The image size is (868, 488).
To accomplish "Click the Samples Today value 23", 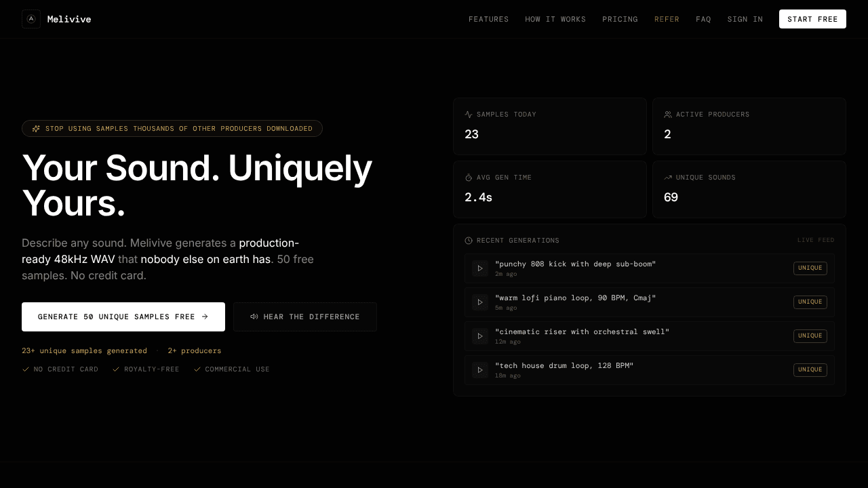I will (472, 134).
